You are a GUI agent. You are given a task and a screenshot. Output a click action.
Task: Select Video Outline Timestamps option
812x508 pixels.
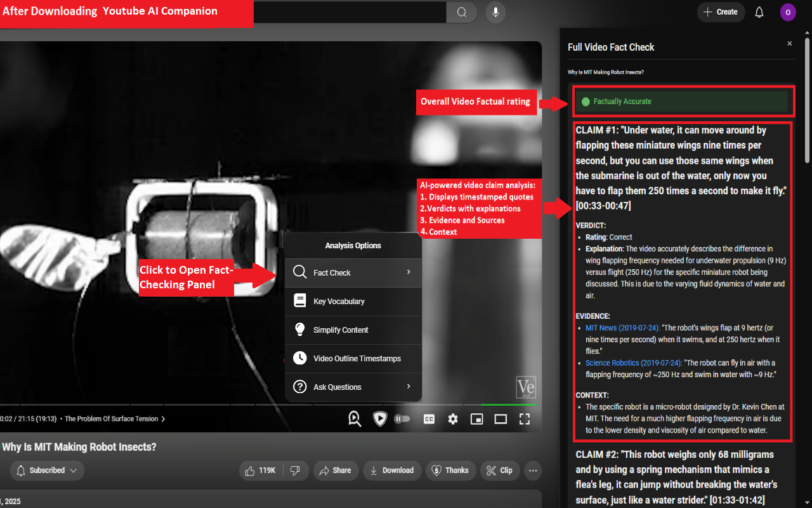point(353,358)
